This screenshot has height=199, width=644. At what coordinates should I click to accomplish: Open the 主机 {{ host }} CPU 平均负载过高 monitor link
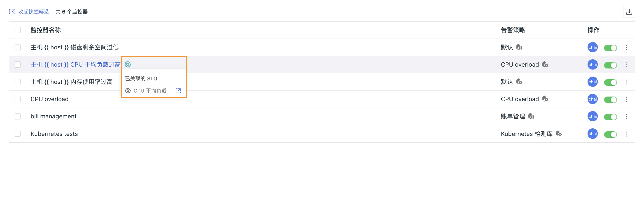(76, 65)
